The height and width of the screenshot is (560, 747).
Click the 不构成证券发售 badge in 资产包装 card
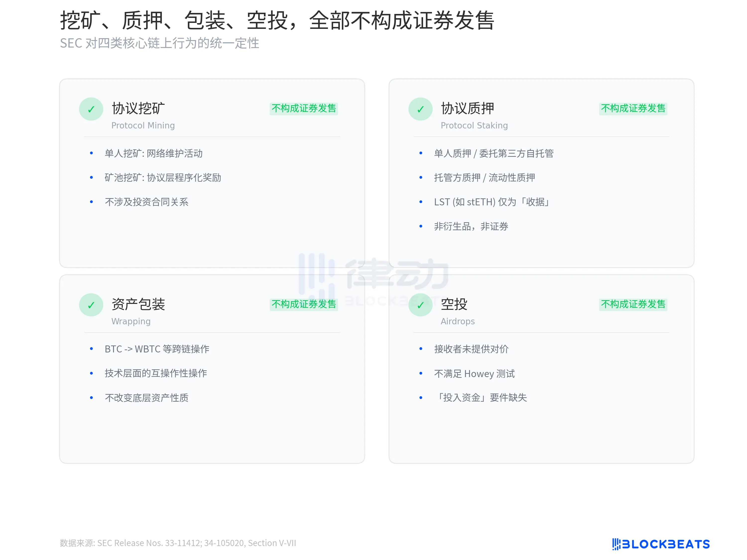pyautogui.click(x=304, y=304)
